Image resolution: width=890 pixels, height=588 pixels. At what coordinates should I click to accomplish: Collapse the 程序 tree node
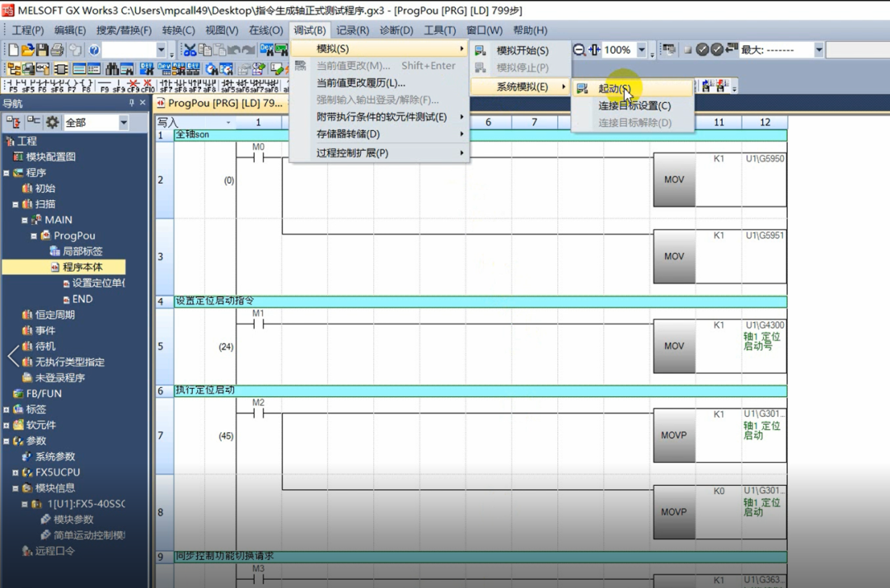(x=7, y=173)
